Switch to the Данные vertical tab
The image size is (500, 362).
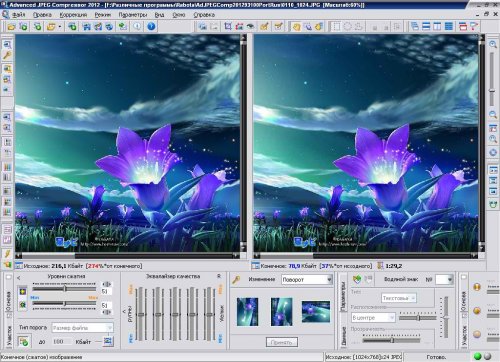(344, 336)
